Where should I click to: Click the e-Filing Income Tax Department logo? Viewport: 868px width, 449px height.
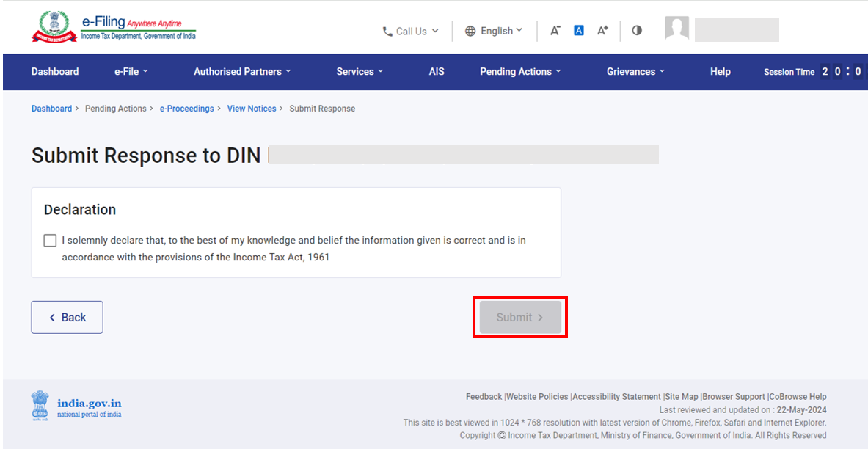114,28
